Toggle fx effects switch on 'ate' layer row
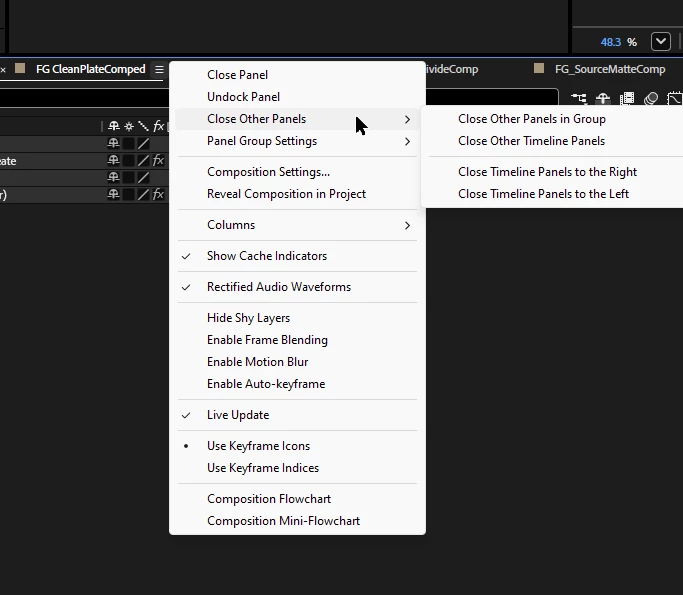Screen dimensions: 683x595 point(159,160)
